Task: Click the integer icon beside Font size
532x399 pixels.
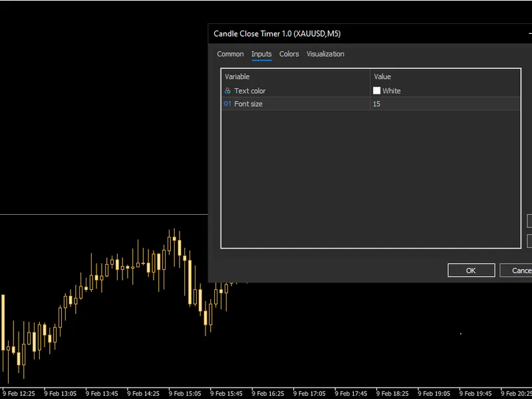Action: coord(227,104)
